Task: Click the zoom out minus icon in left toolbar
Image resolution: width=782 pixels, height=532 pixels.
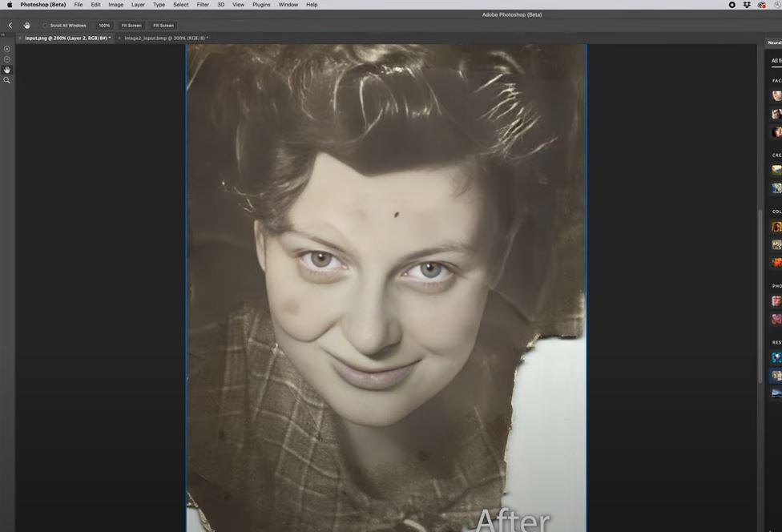Action: (7, 59)
